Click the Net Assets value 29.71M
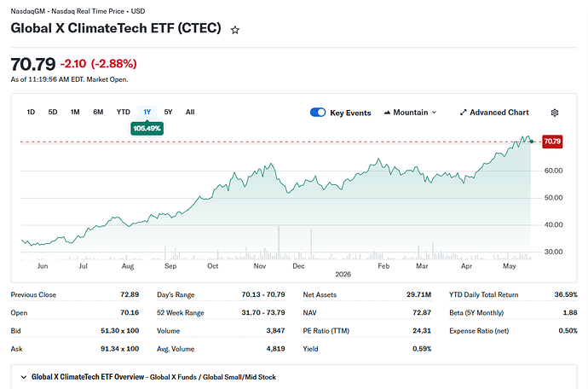 tap(419, 294)
